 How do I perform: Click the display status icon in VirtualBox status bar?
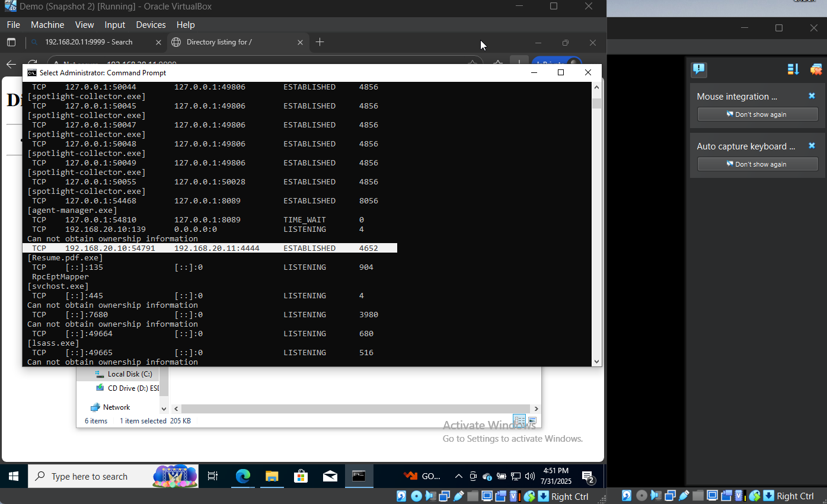pyautogui.click(x=487, y=496)
